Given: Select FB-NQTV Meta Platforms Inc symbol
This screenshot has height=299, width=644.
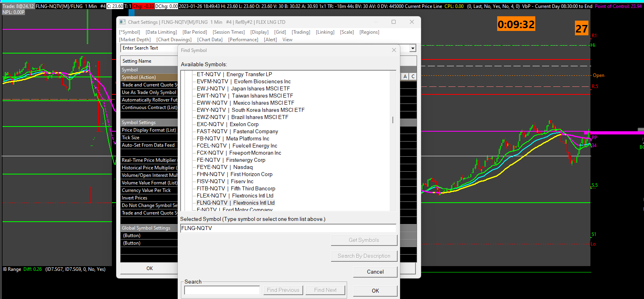Looking at the screenshot, I should [x=233, y=138].
